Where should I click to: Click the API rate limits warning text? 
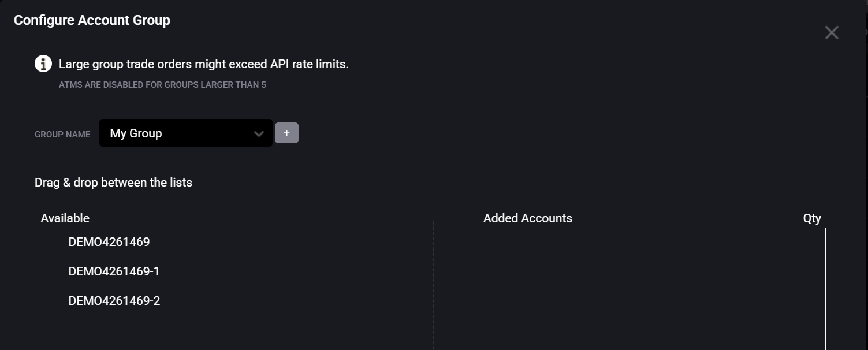(x=204, y=64)
